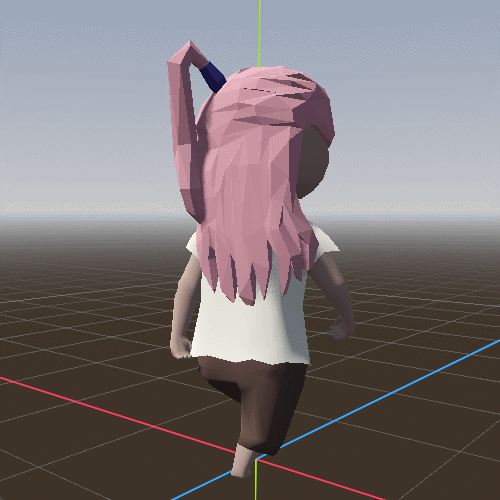Viewport: 500px width, 500px height.
Task: Click the character's raised pink ponytail
Action: point(185,133)
